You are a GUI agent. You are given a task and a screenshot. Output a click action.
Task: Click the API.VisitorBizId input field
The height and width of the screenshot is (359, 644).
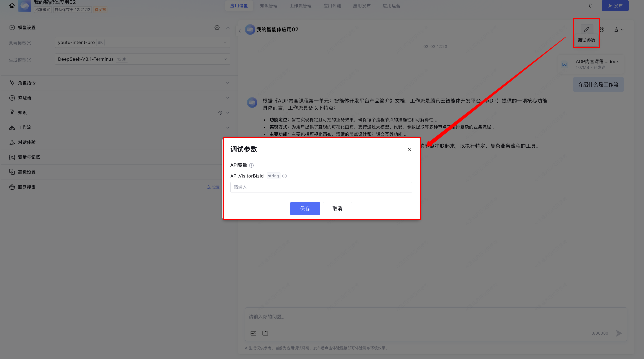coord(321,187)
